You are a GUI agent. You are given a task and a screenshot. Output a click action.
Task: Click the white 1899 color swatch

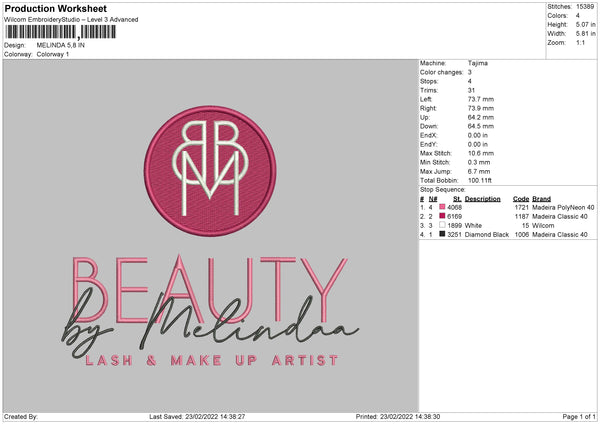pyautogui.click(x=442, y=225)
